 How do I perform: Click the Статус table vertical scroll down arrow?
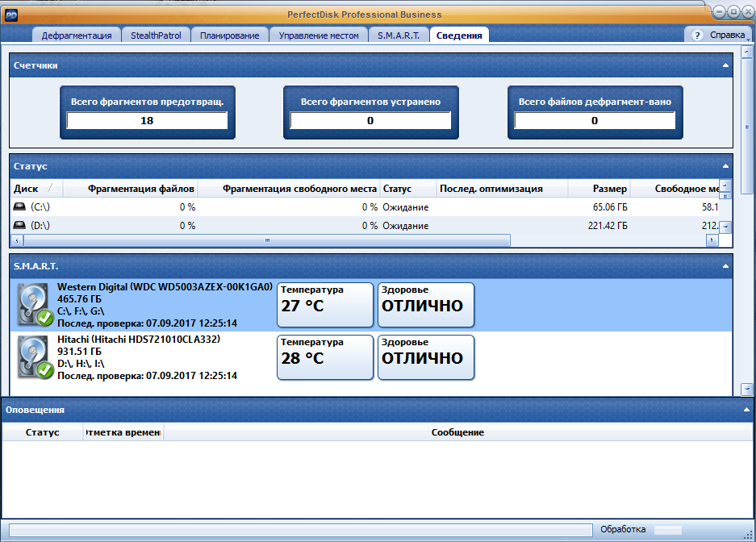[x=726, y=226]
